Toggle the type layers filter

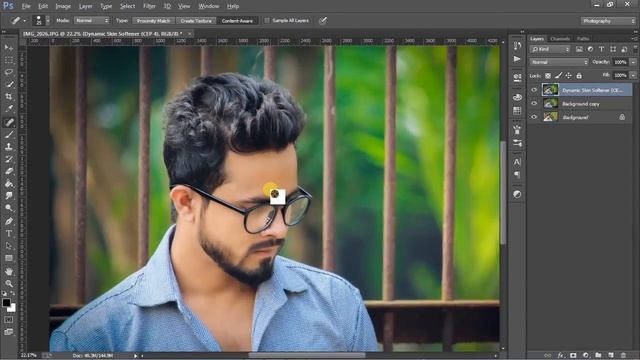click(601, 49)
